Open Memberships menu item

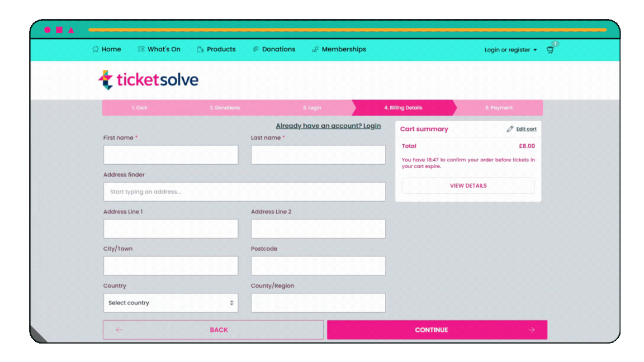(339, 49)
